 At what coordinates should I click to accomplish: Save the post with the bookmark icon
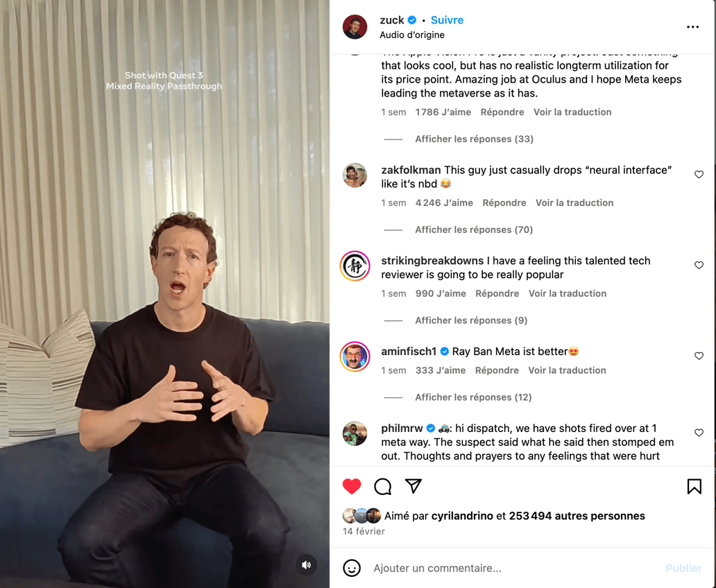[694, 486]
